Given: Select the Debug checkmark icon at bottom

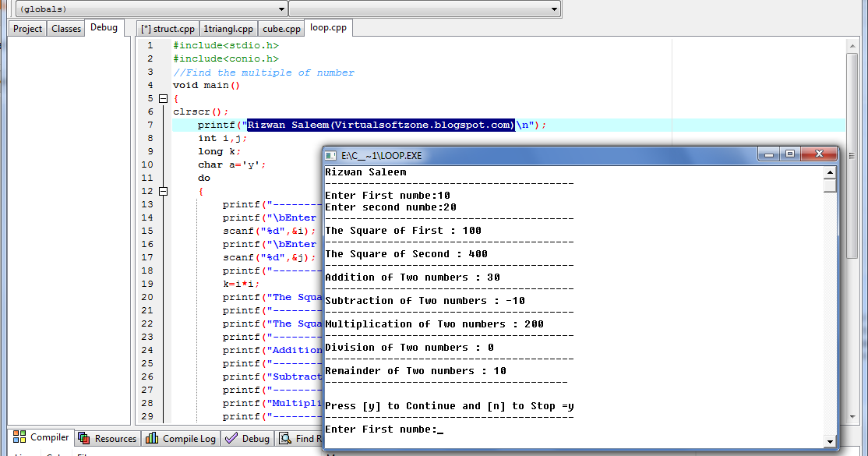Looking at the screenshot, I should coord(231,438).
